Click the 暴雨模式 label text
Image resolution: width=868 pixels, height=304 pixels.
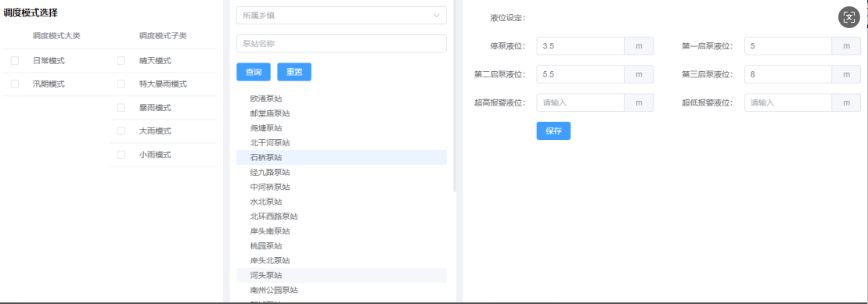pos(155,108)
